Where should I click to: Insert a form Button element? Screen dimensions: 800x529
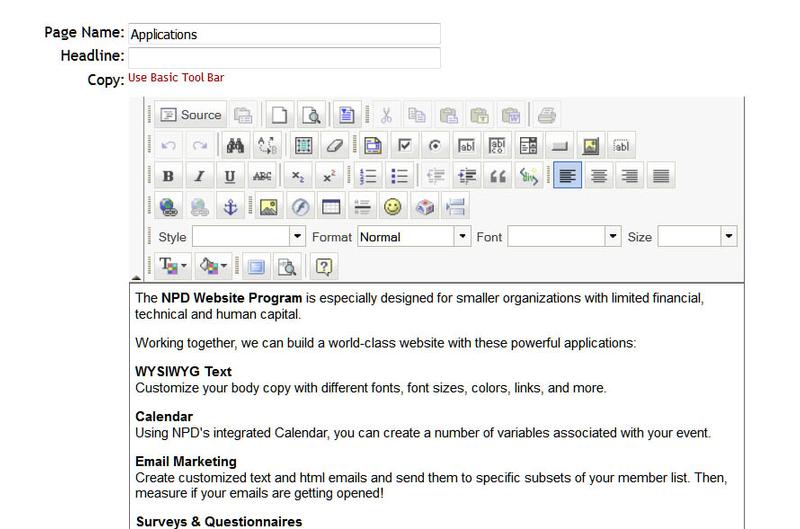(560, 146)
